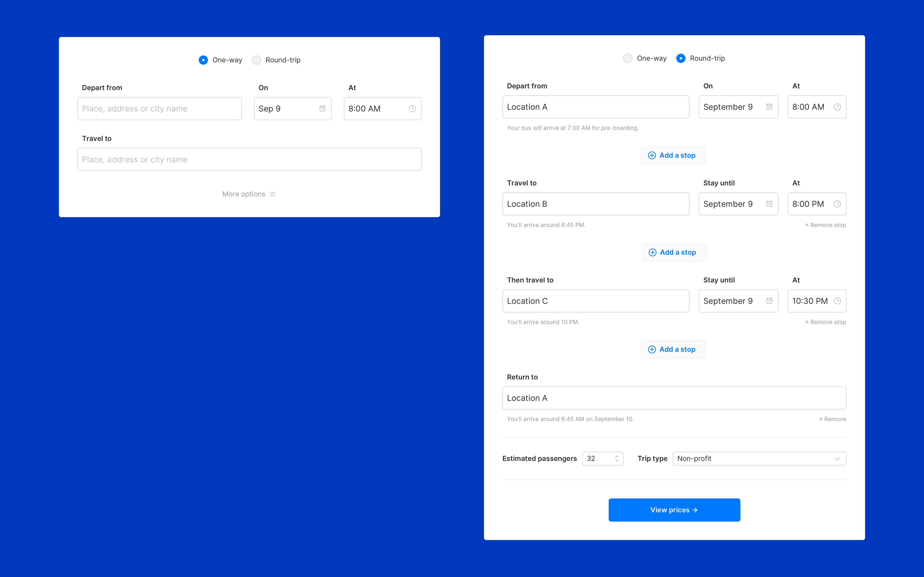Click Add a stop below Location A
This screenshot has height=577, width=924.
pos(673,155)
